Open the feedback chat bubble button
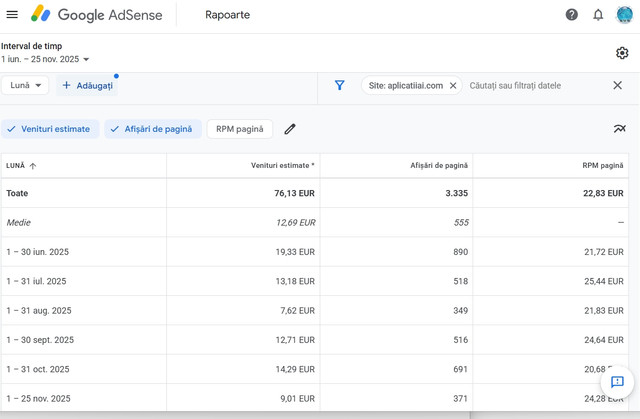This screenshot has height=419, width=640. click(617, 382)
